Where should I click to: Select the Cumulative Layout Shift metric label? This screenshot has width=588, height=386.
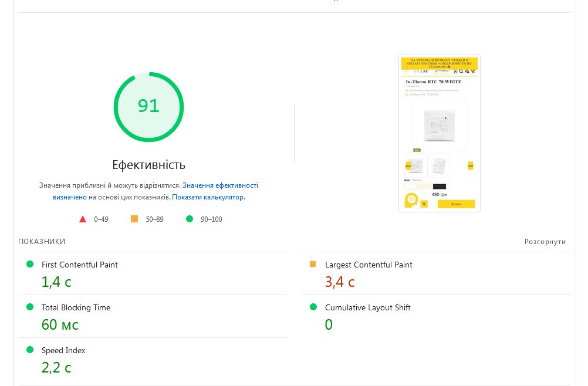coord(367,307)
